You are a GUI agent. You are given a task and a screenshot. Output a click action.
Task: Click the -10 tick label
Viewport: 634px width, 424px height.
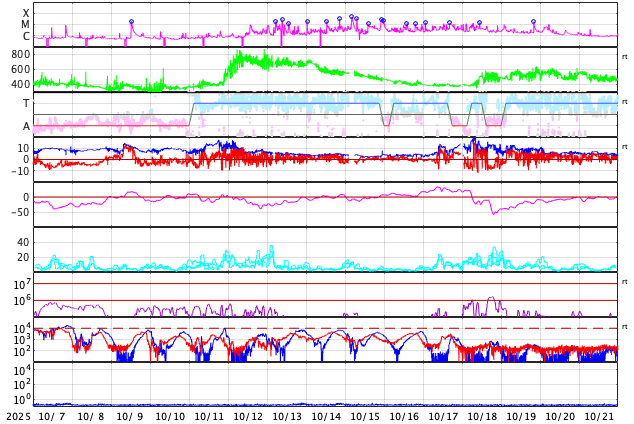(x=20, y=171)
